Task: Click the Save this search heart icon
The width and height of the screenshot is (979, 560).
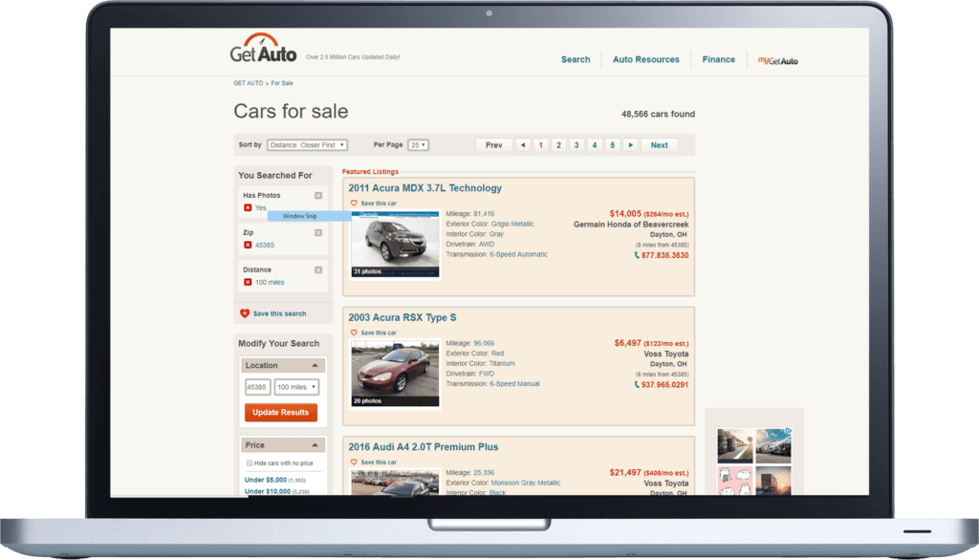Action: coord(245,313)
